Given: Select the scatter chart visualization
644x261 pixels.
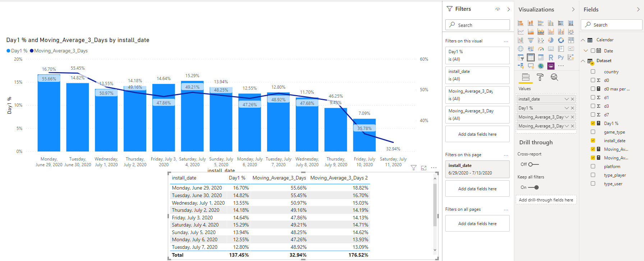Looking at the screenshot, I should 540,40.
